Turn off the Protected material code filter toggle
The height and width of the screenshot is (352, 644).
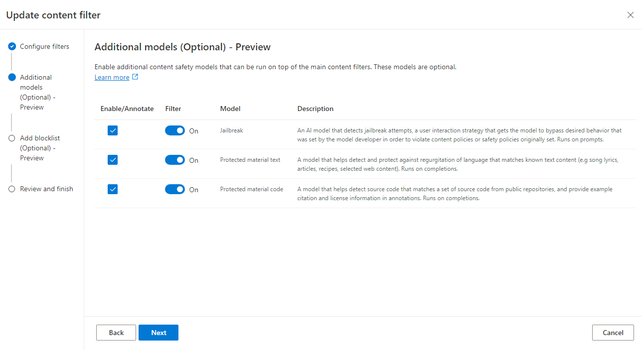pos(175,189)
